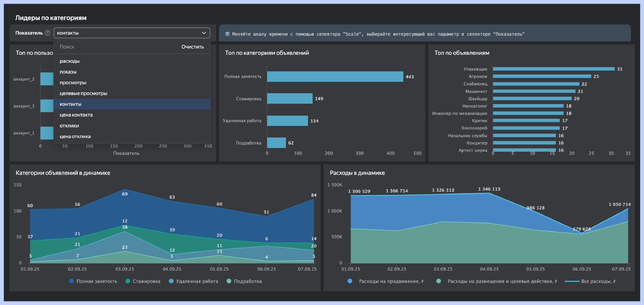Toggle the Стажировка legend marker
The width and height of the screenshot is (644, 305).
point(128,281)
